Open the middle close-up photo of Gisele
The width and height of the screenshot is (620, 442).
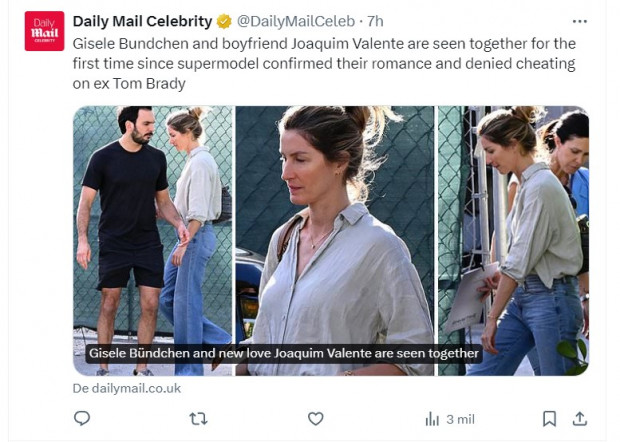pos(335,220)
